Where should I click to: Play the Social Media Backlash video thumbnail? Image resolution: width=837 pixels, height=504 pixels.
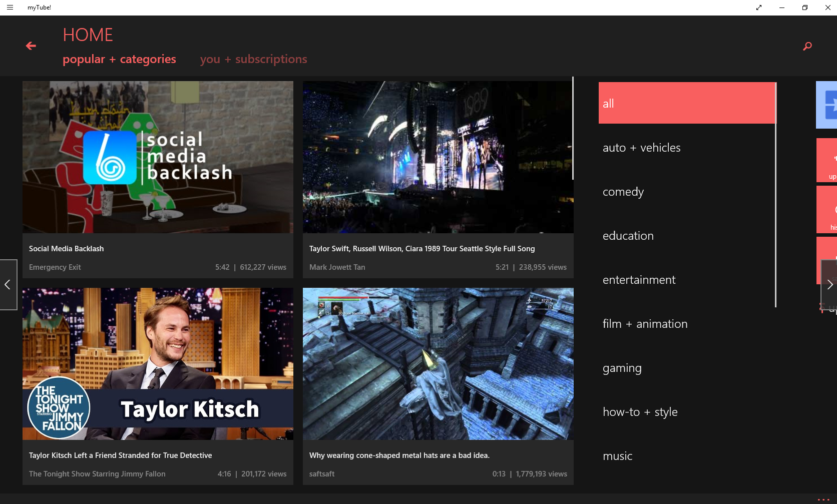(158, 157)
